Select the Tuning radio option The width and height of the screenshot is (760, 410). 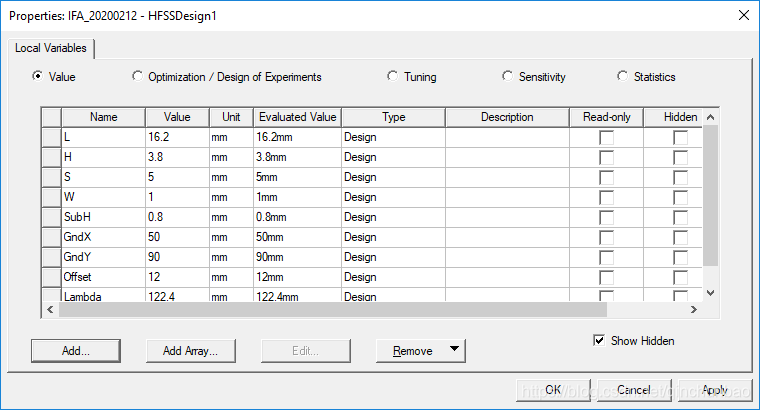[x=394, y=77]
